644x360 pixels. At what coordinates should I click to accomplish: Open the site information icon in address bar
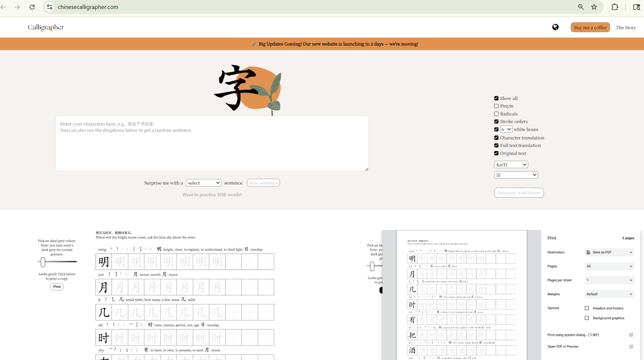tap(50, 7)
